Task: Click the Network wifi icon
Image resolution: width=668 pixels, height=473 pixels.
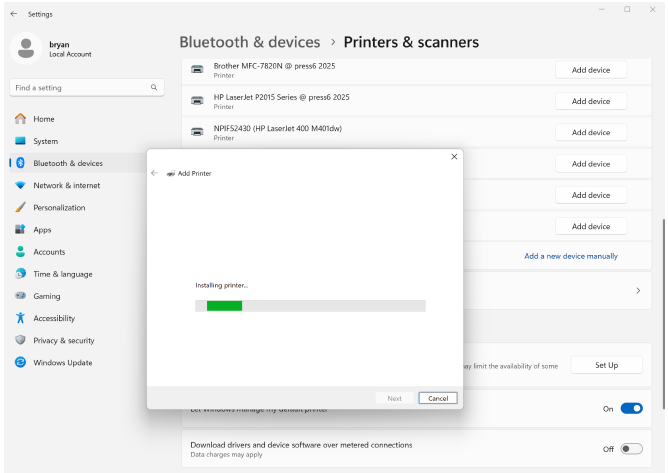Action: coord(20,185)
